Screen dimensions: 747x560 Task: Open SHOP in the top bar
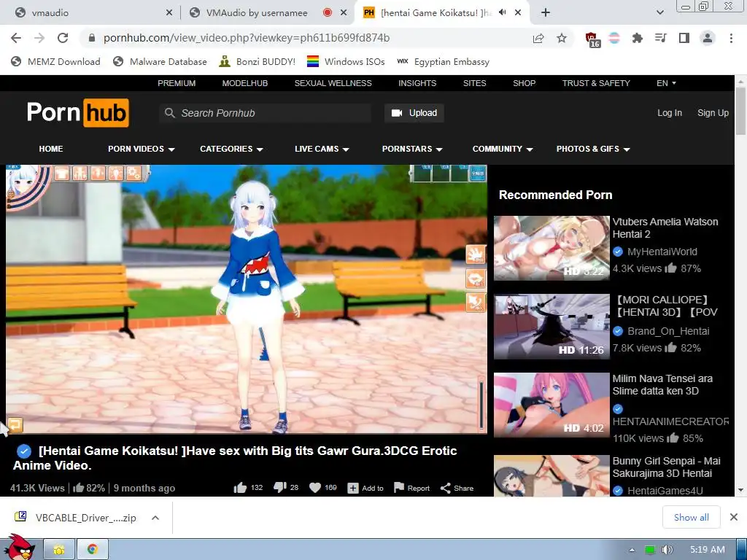click(524, 83)
